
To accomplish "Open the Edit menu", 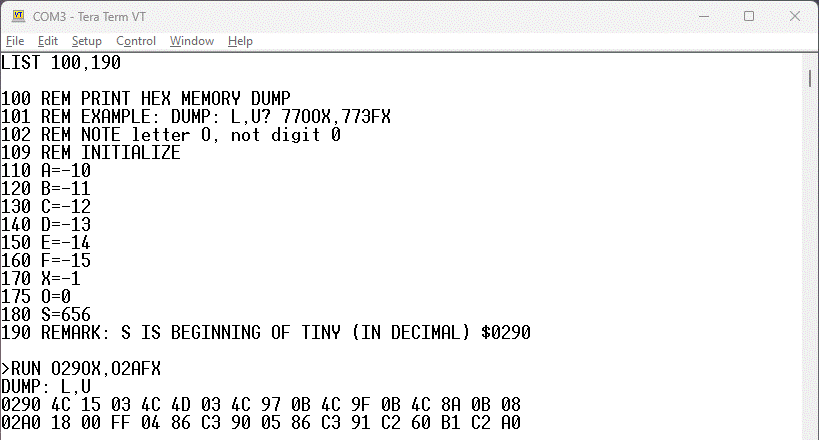I will click(48, 41).
